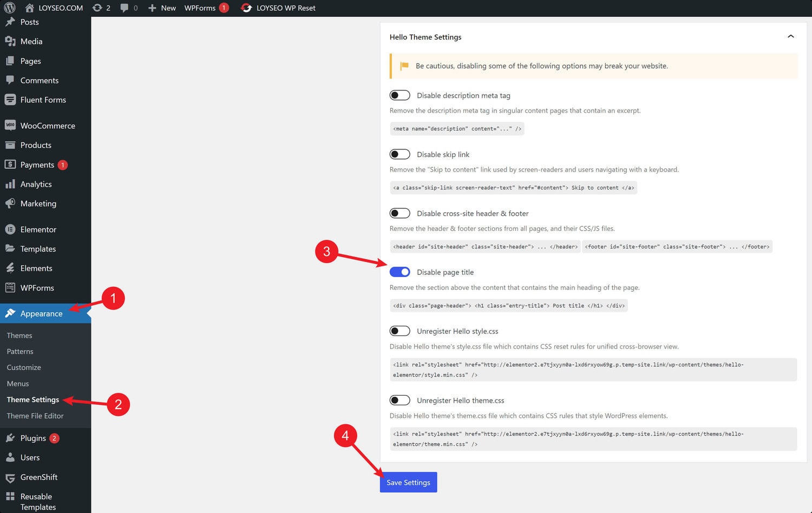
Task: Open the Menus submenu item
Action: (18, 384)
